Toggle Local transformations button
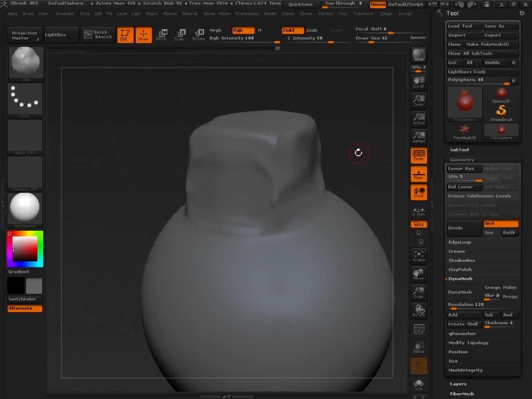532x399 pixels. 419,192
